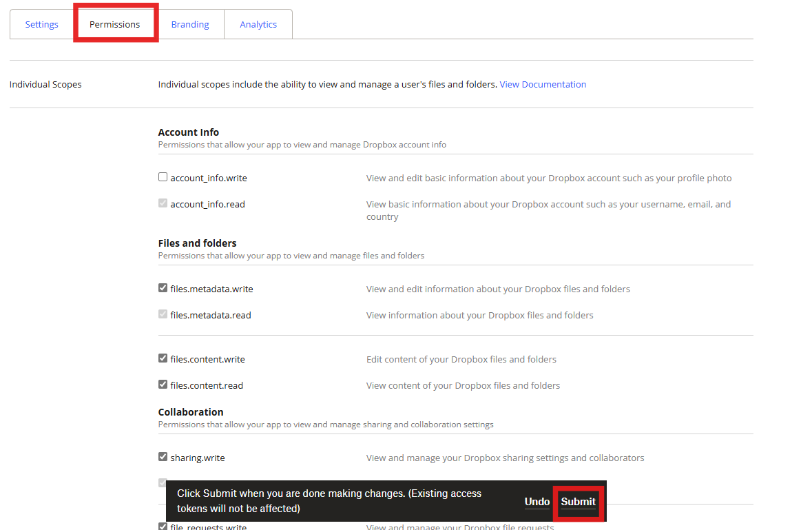Viewport: 812px width, 530px height.
Task: Open the View Documentation link
Action: pyautogui.click(x=543, y=83)
